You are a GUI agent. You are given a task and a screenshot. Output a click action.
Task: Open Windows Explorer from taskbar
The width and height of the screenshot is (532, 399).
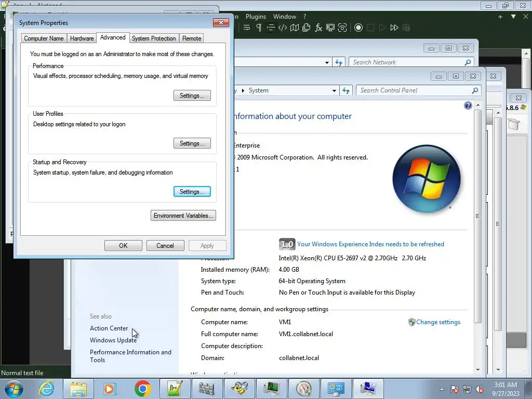coord(78,389)
